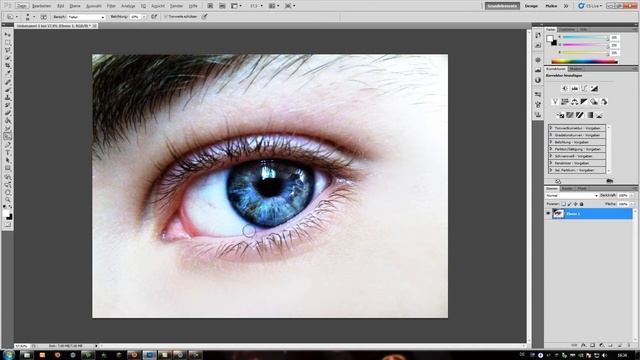
Task: Open the Bearbeiten menu
Action: click(x=42, y=6)
